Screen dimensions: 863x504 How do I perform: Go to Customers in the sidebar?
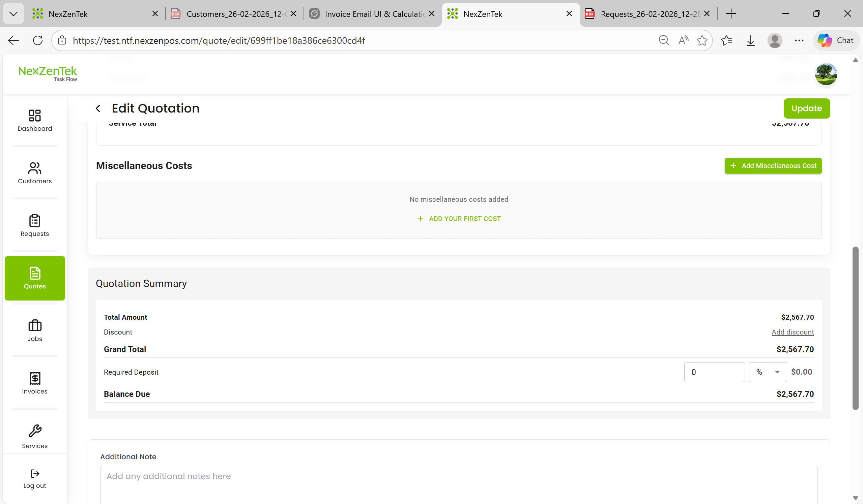coord(35,168)
